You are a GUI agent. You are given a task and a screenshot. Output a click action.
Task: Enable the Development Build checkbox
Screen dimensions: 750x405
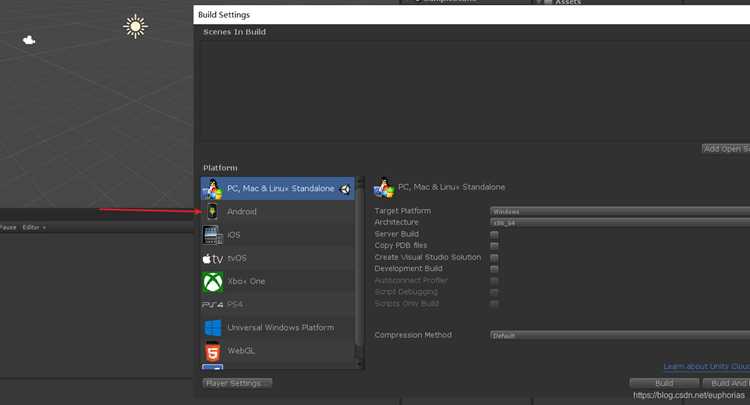495,269
